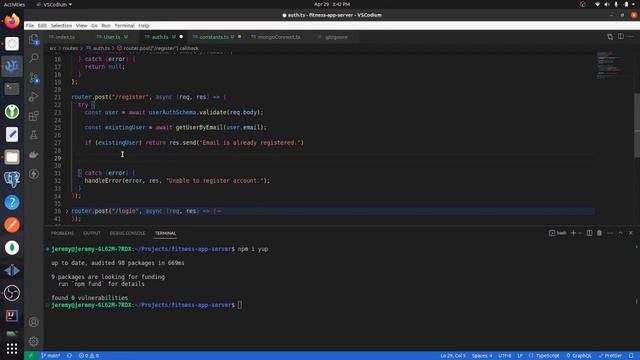Expand the folded /login route at line 36

pyautogui.click(x=67, y=211)
